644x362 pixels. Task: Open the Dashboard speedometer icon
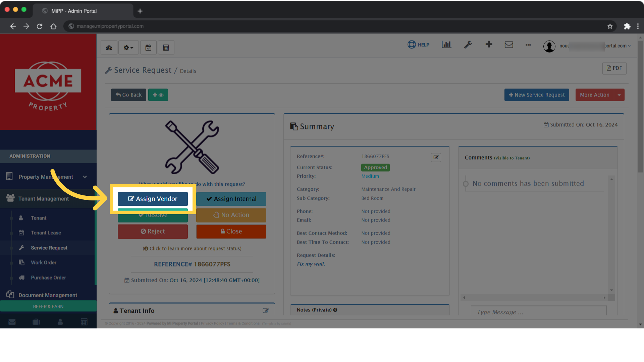[109, 47]
